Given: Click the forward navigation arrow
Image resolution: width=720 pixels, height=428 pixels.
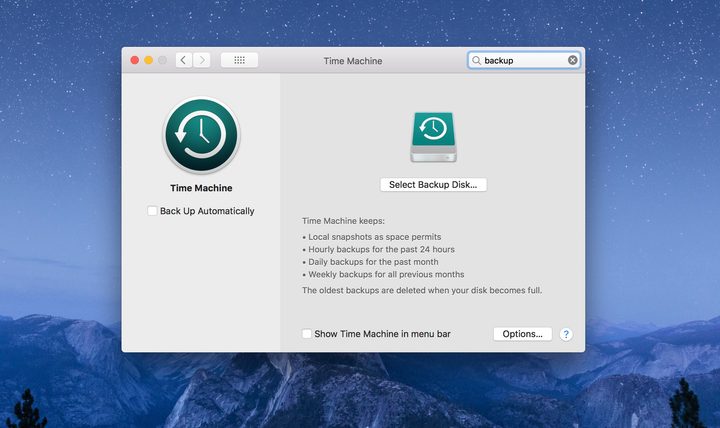Looking at the screenshot, I should click(x=202, y=60).
